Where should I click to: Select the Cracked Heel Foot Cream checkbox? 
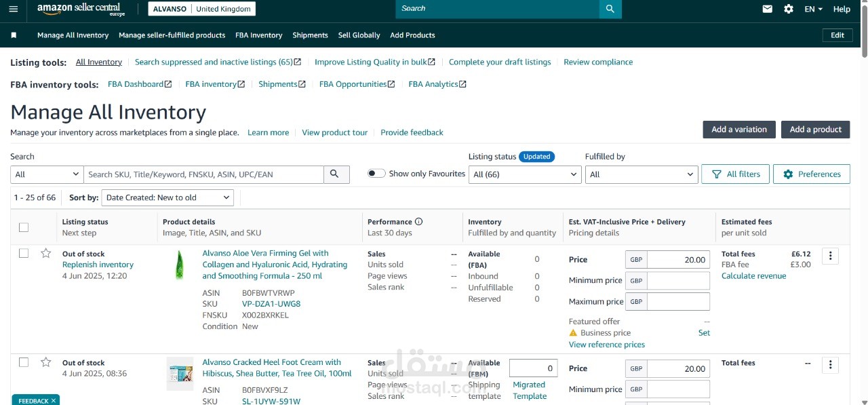coord(24,362)
